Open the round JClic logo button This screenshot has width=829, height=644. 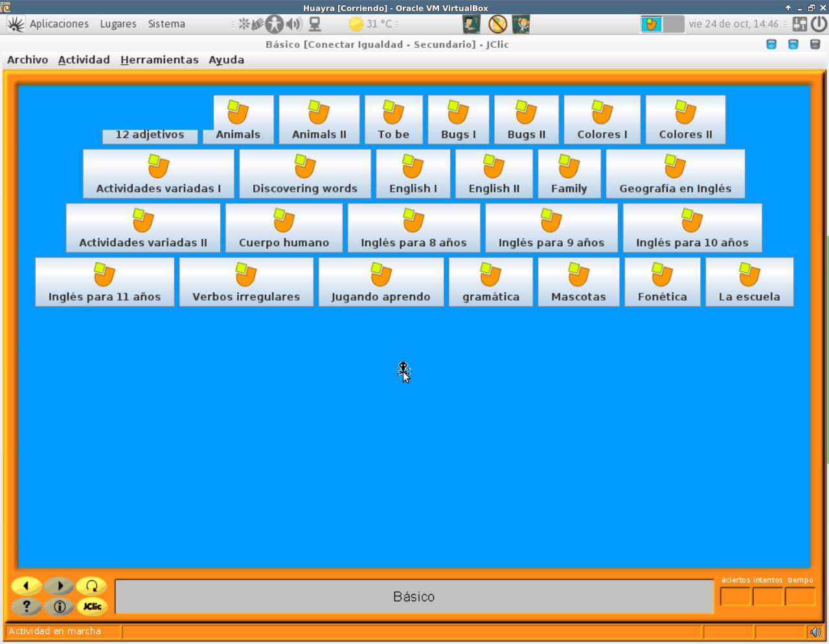(x=91, y=606)
